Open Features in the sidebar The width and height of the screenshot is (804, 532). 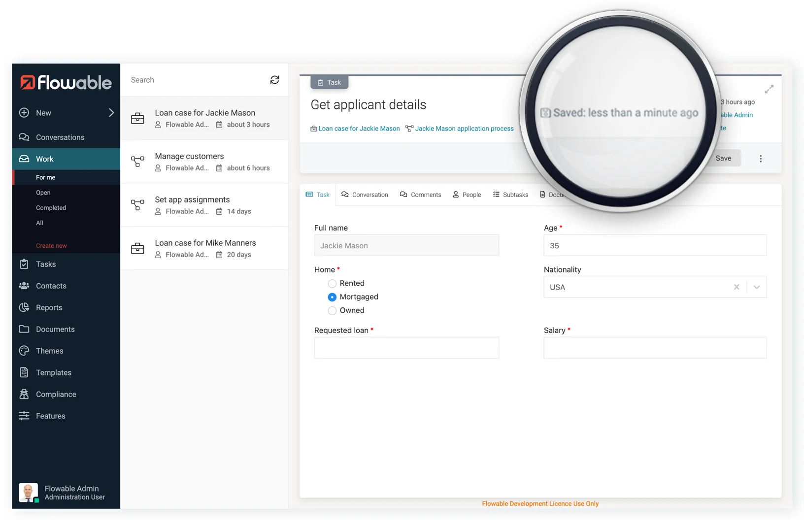66,416
